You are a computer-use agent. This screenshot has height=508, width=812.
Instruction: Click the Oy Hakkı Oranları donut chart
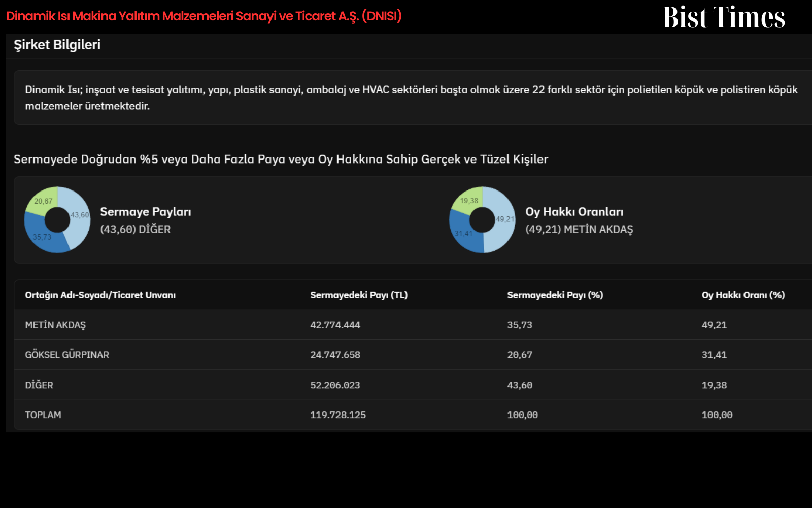482,220
